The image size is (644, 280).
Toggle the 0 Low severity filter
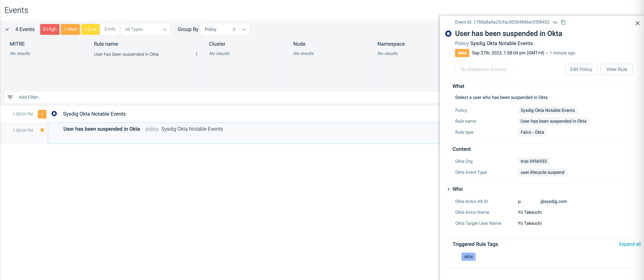click(x=90, y=29)
